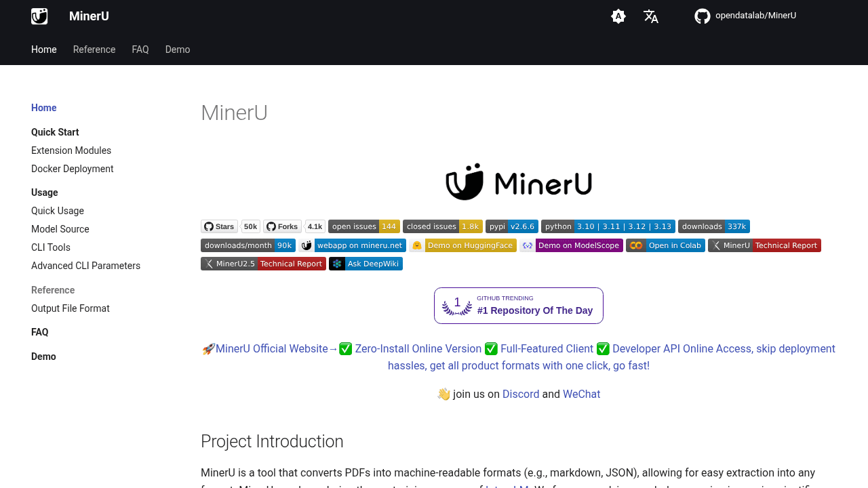Switch to the Reference tab
Screen dimensions: 868x488
(x=94, y=49)
